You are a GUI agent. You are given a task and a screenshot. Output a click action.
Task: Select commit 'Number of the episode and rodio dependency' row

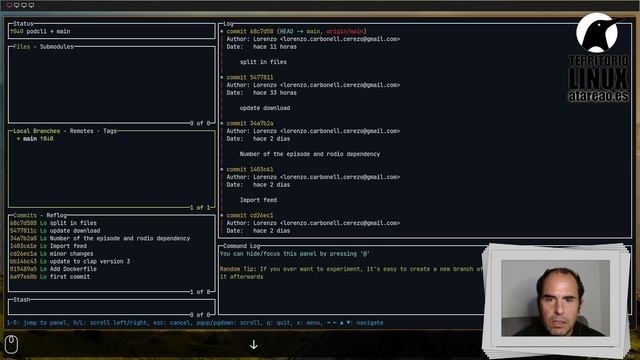click(x=112, y=238)
